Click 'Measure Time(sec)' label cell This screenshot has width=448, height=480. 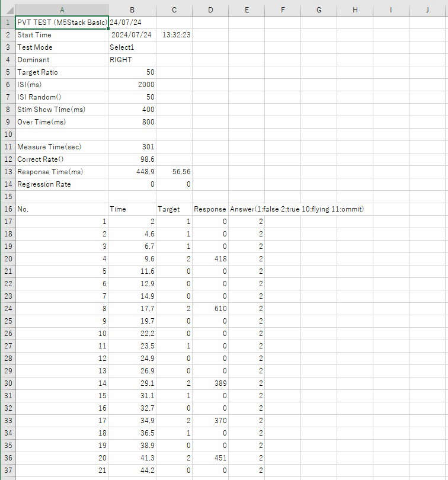pos(62,147)
